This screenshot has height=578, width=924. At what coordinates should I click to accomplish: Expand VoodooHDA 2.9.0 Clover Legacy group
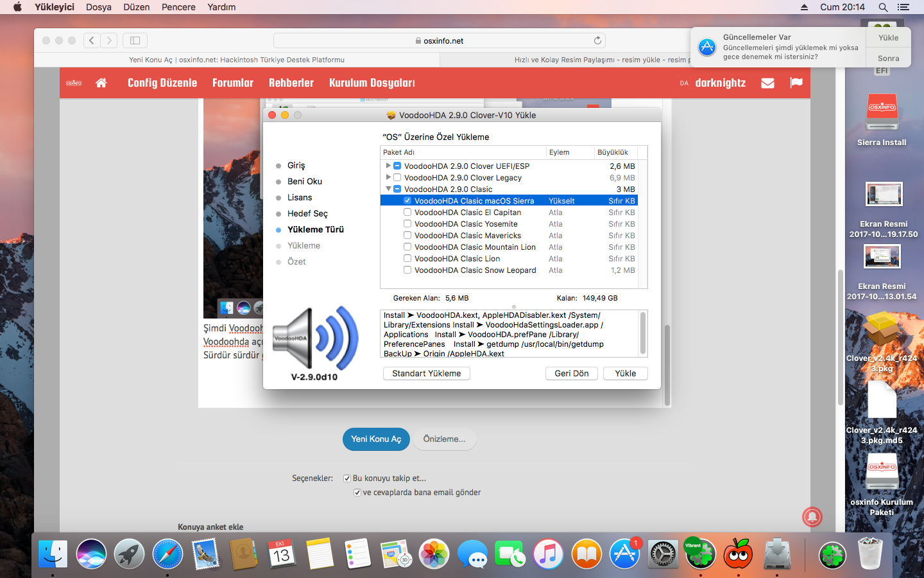click(388, 177)
